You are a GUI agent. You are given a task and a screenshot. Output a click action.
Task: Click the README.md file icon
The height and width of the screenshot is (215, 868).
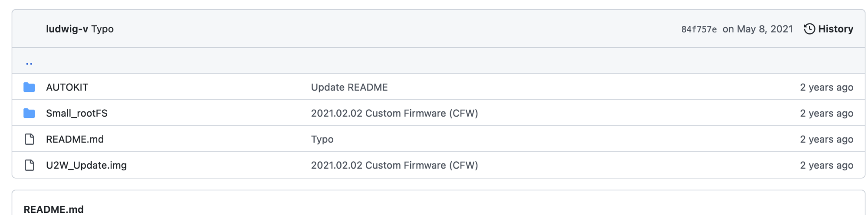[x=29, y=139]
